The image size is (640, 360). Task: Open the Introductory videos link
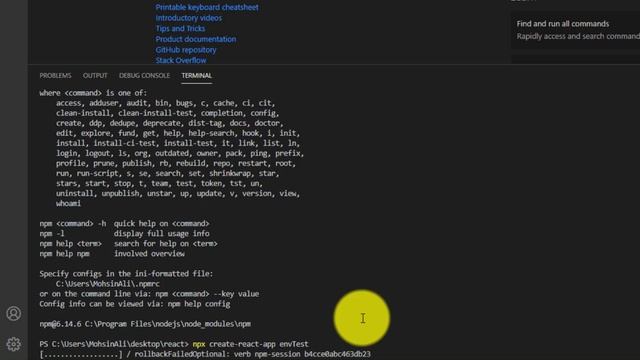point(189,18)
